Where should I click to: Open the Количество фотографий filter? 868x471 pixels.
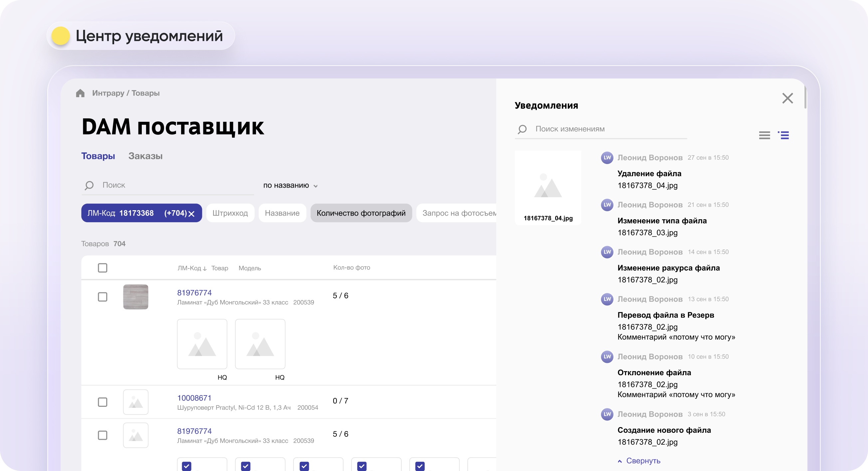(x=361, y=213)
